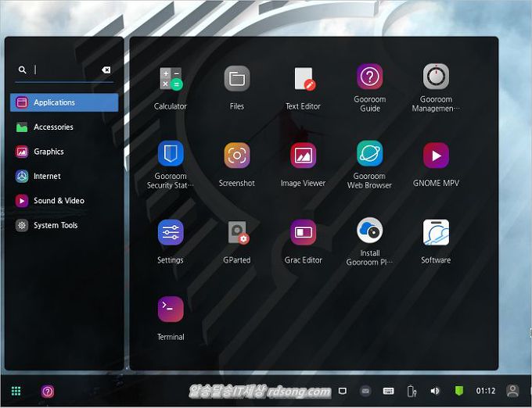
Task: Click the volume speaker icon in panel
Action: click(x=435, y=391)
